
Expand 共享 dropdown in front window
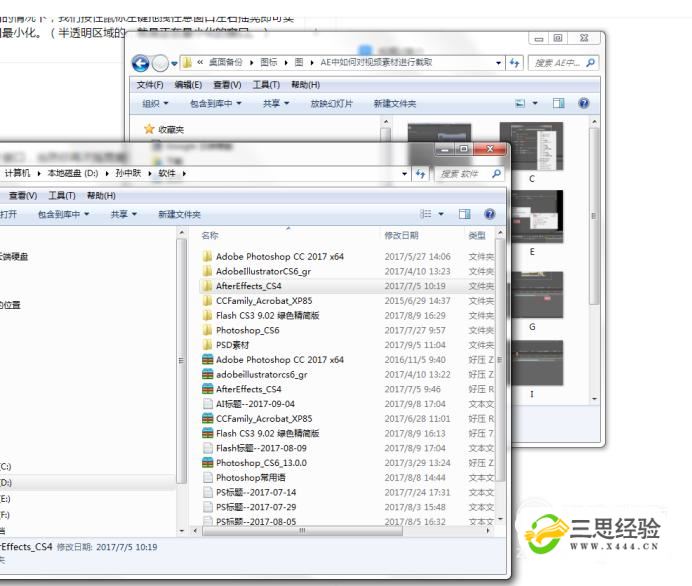pyautogui.click(x=124, y=214)
